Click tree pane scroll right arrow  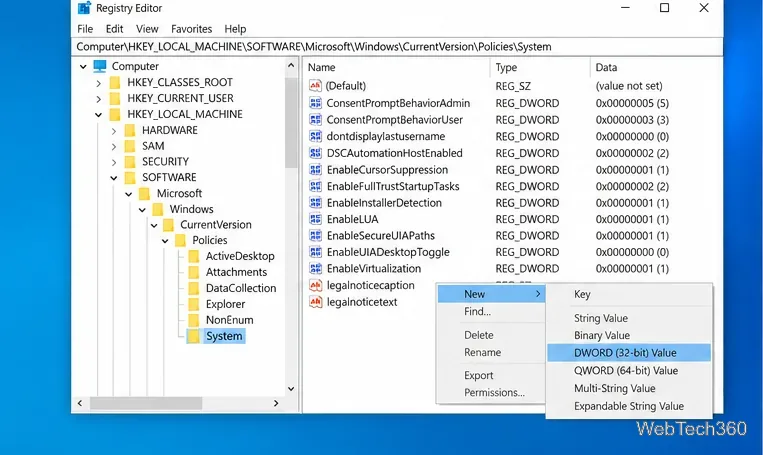[276, 403]
